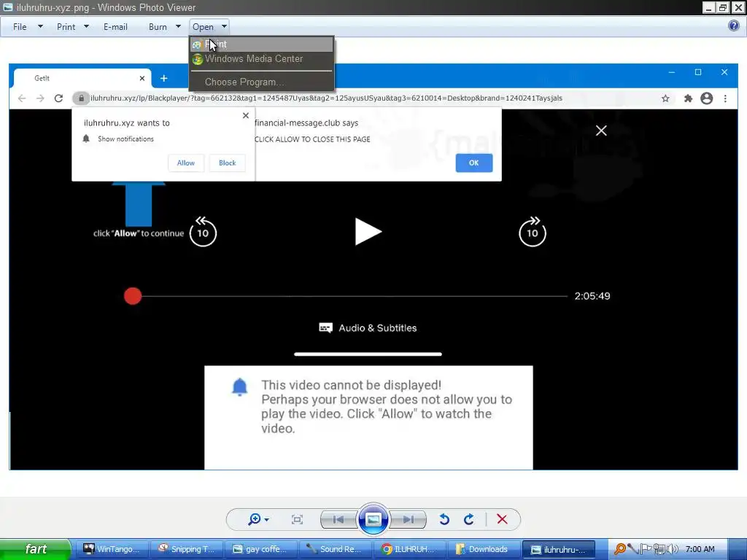Open the ILUHRUH... Chrome taskbar window

(409, 549)
